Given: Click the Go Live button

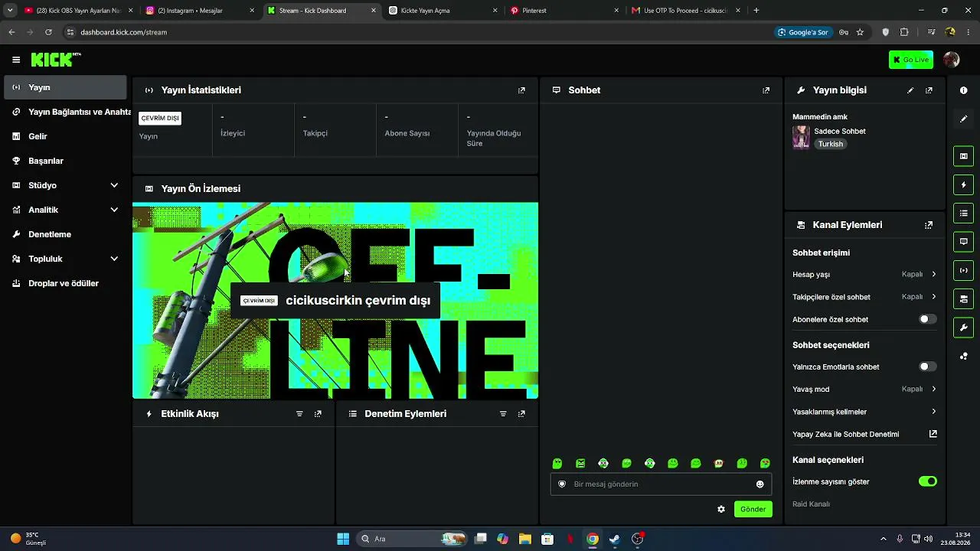Looking at the screenshot, I should pos(911,60).
